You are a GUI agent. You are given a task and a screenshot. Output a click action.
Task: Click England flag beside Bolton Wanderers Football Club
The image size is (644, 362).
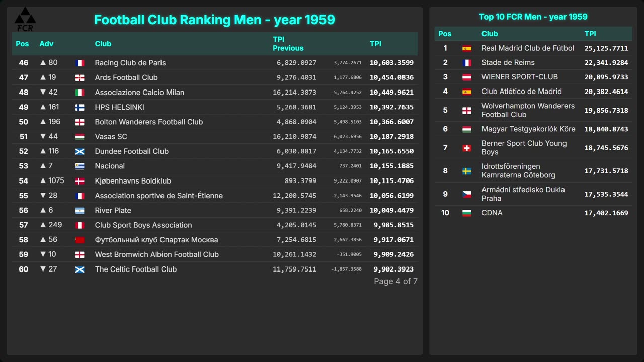click(79, 122)
